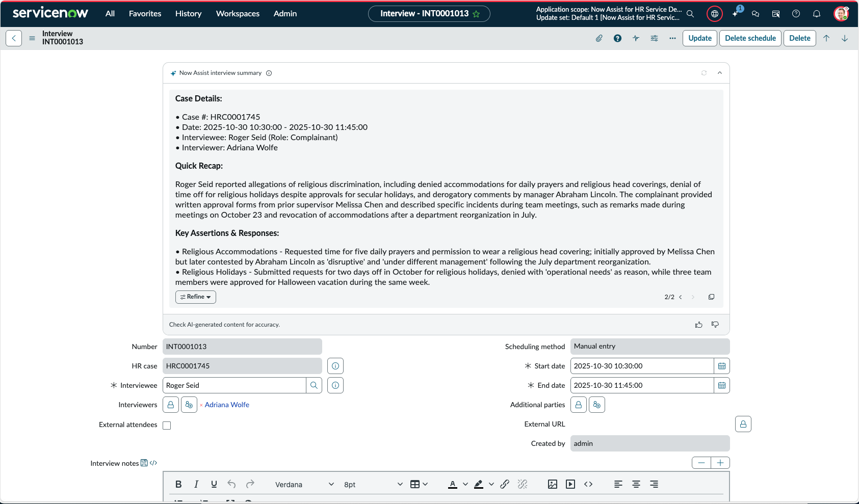Open the Admin menu
This screenshot has height=504, width=859.
(x=285, y=14)
